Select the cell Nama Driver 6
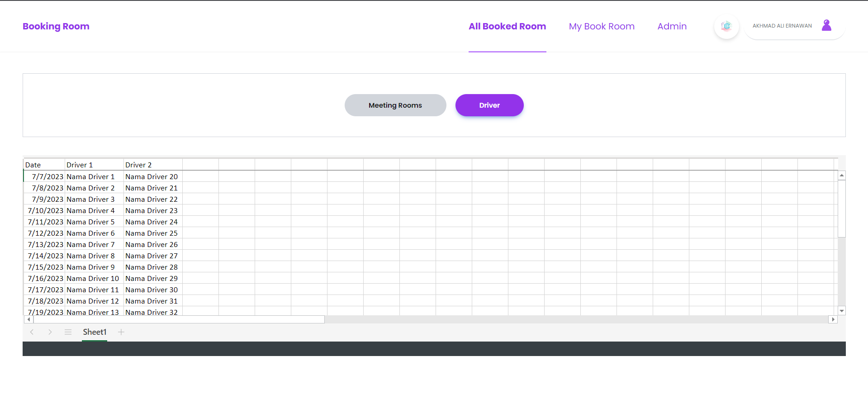Viewport: 868px width, 399px height. [x=94, y=233]
